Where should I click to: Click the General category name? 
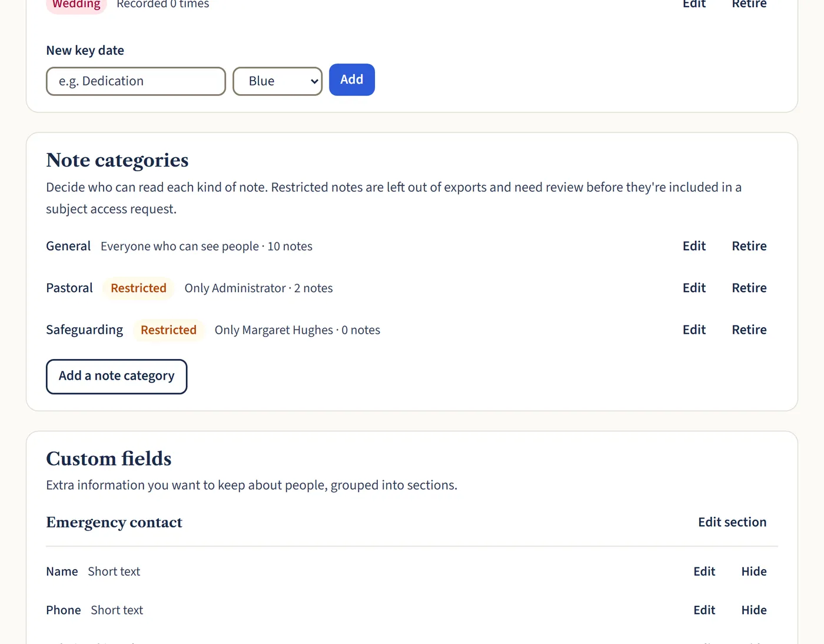click(x=68, y=246)
